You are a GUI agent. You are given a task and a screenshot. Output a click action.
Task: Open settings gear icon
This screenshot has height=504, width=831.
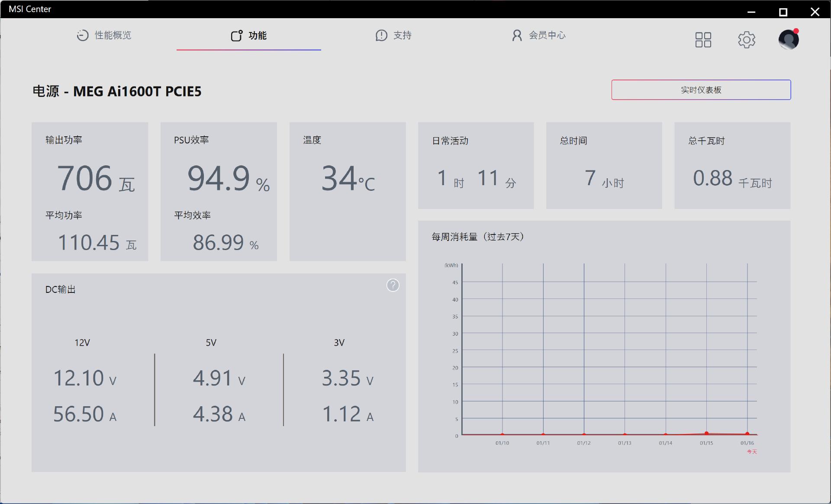coord(746,40)
